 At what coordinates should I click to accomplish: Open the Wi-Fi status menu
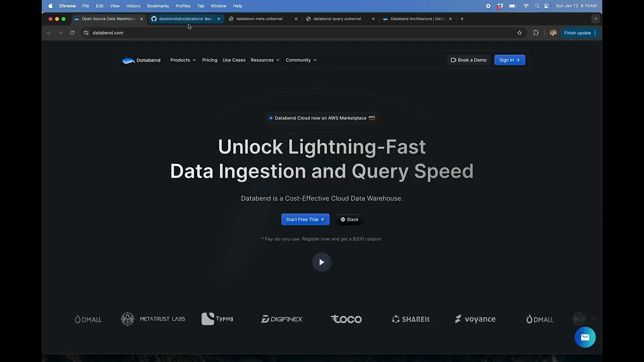coord(526,6)
